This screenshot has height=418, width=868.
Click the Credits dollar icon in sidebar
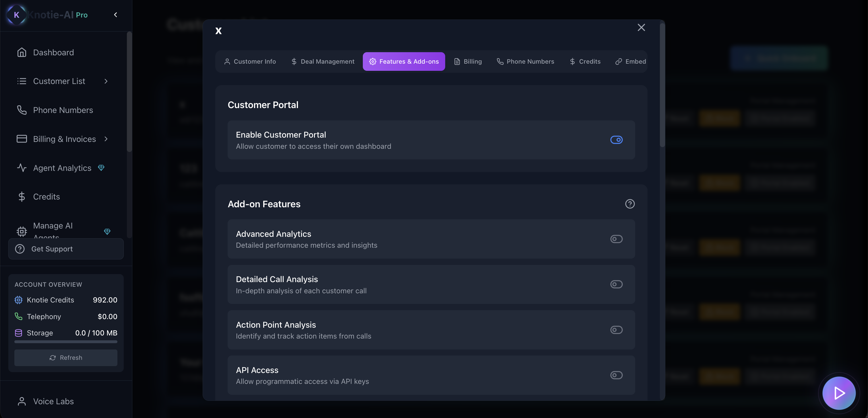(x=22, y=197)
